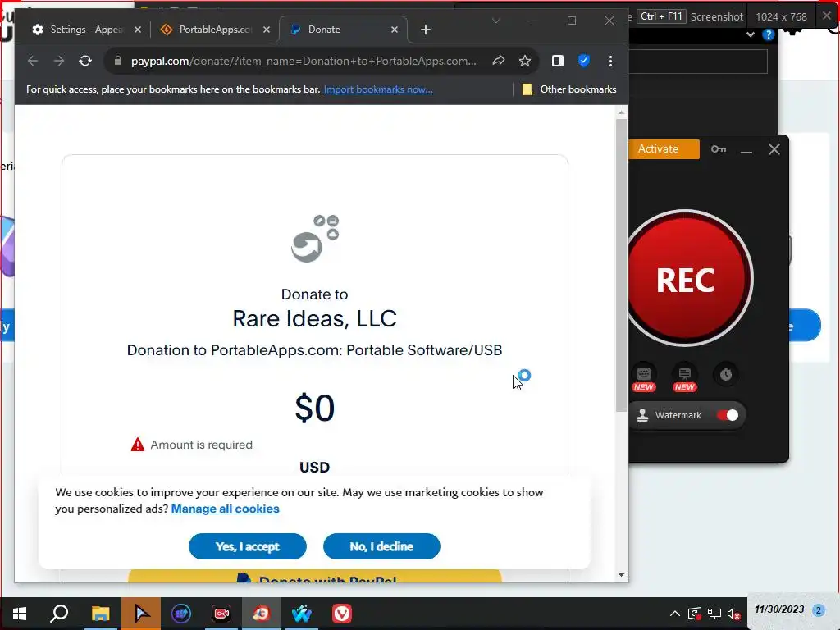Open the arrow-cursor app on the taskbar

141,614
